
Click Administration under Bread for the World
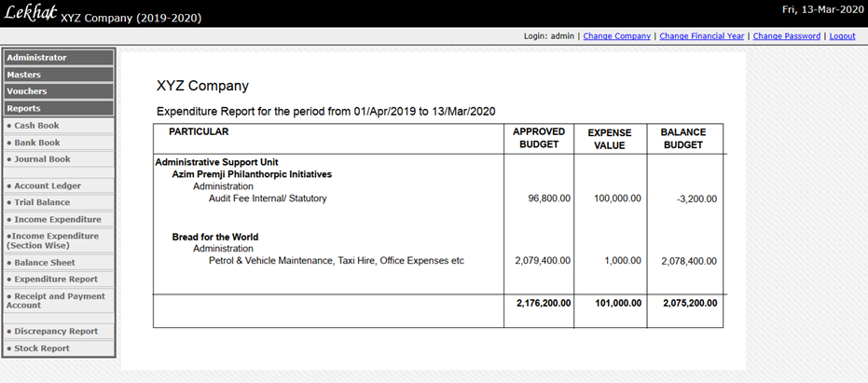coord(223,249)
